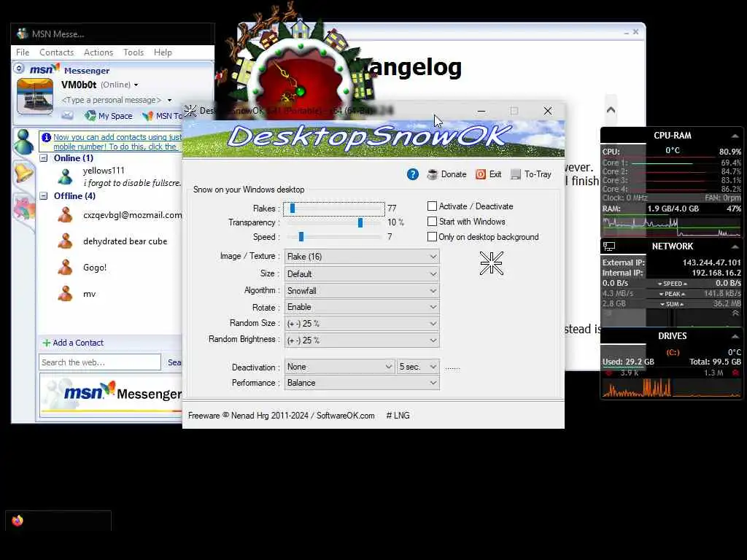Collapse the DRIVES panel

point(735,336)
